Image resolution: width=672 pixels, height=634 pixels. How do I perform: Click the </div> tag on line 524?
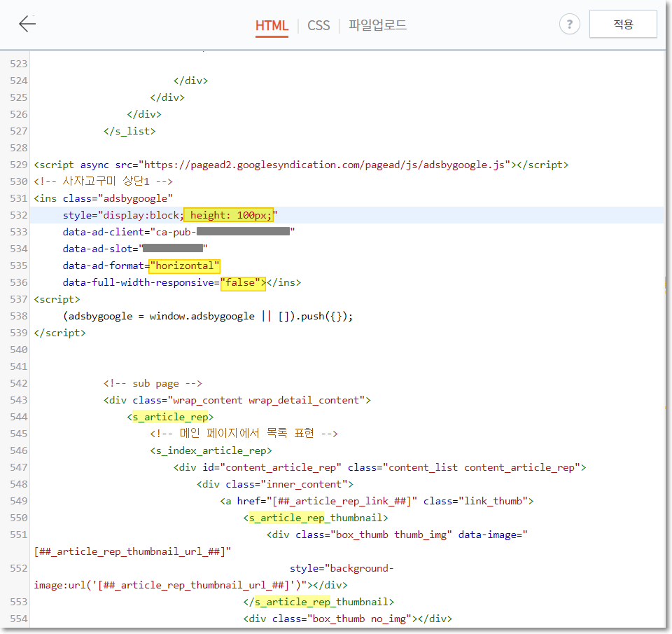pyautogui.click(x=190, y=81)
